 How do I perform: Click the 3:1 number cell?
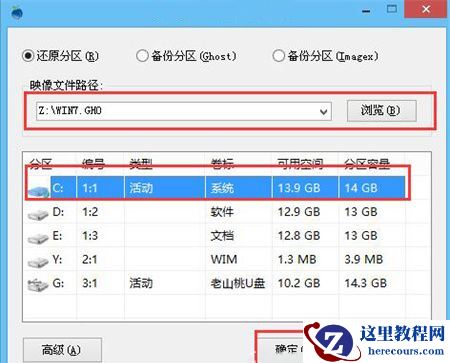90,283
